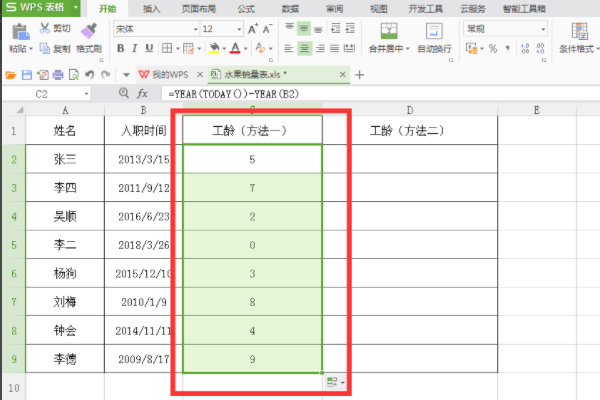The width and height of the screenshot is (600, 400).
Task: Select the Format Painter (格式刷) brush
Action: pyautogui.click(x=89, y=31)
